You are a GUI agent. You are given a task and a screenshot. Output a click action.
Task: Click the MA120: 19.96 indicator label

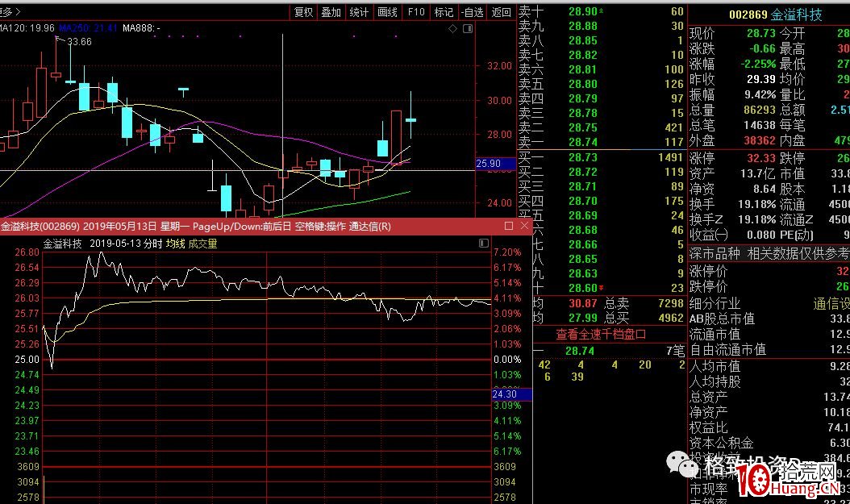(x=27, y=28)
